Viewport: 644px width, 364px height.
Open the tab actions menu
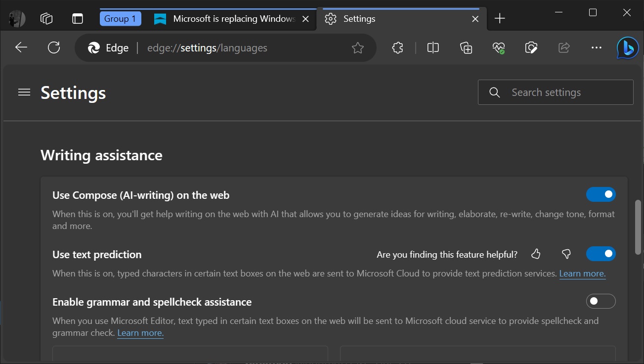[77, 18]
